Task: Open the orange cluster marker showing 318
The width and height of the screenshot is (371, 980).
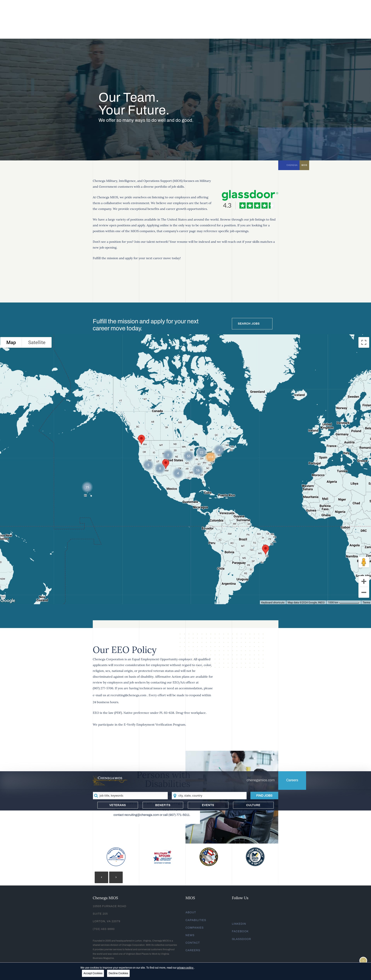Action: pyautogui.click(x=211, y=457)
